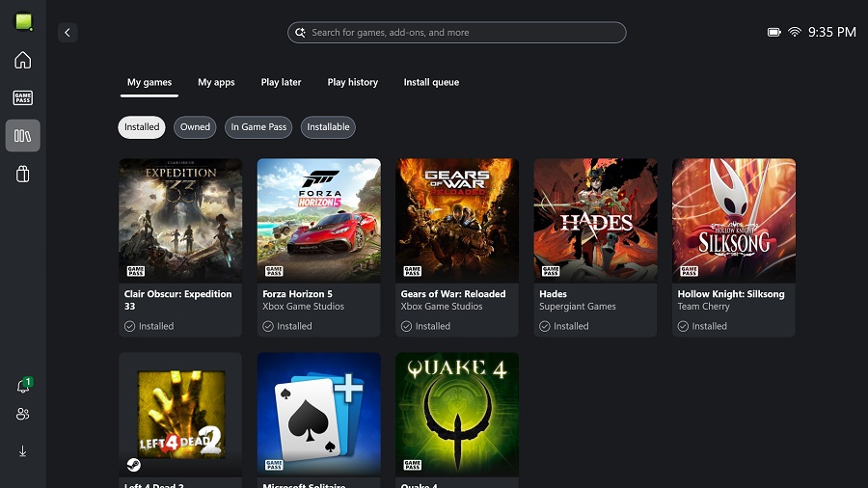Toggle the Owned filter chip
The image size is (868, 488).
click(195, 127)
